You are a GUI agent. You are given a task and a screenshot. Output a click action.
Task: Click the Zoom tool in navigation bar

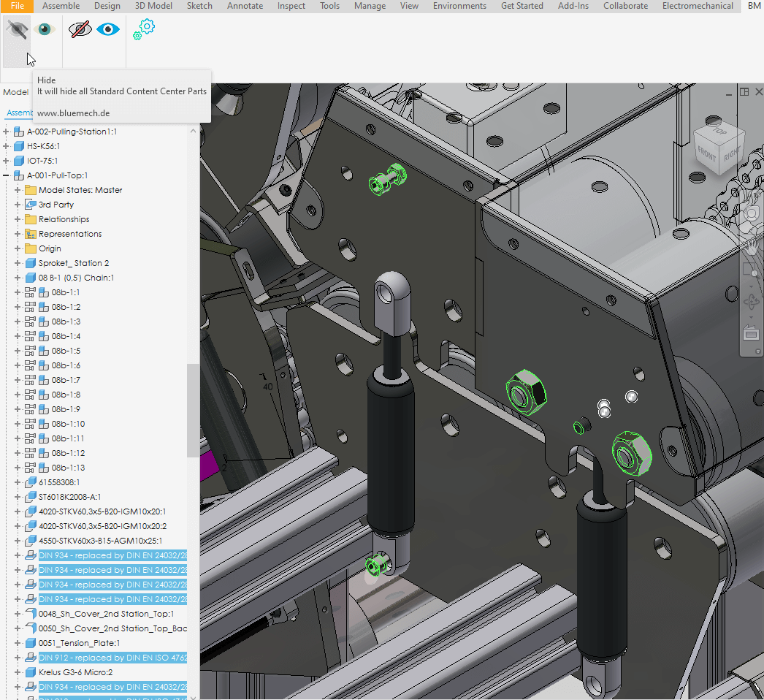(x=751, y=270)
